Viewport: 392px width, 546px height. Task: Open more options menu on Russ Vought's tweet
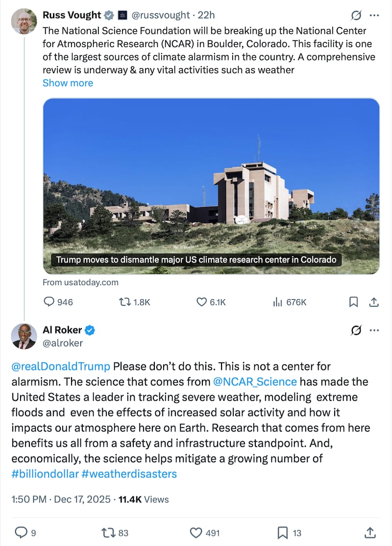pos(374,15)
